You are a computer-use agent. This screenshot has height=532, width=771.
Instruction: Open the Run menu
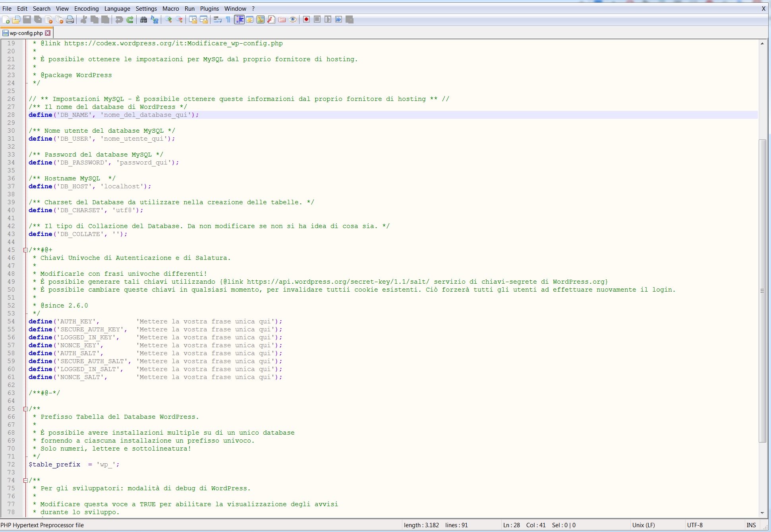[x=190, y=8]
